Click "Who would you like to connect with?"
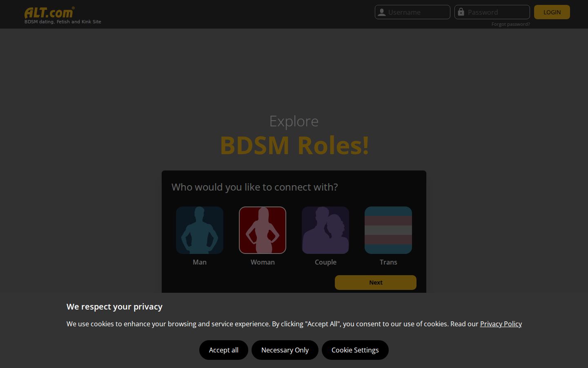 coord(255,187)
